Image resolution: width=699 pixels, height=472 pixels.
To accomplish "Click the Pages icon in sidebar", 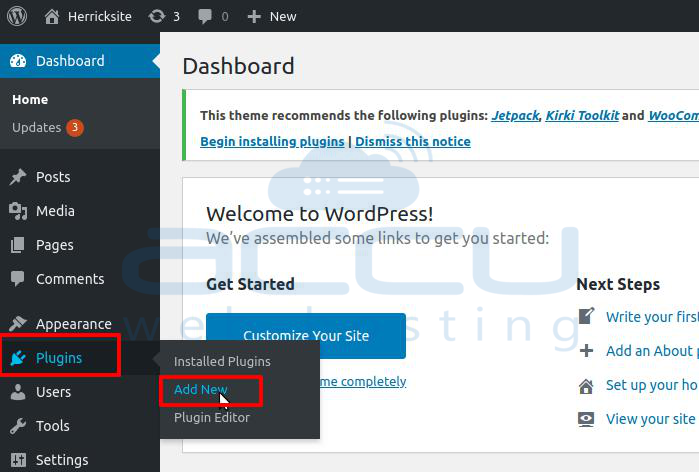I will click(17, 245).
